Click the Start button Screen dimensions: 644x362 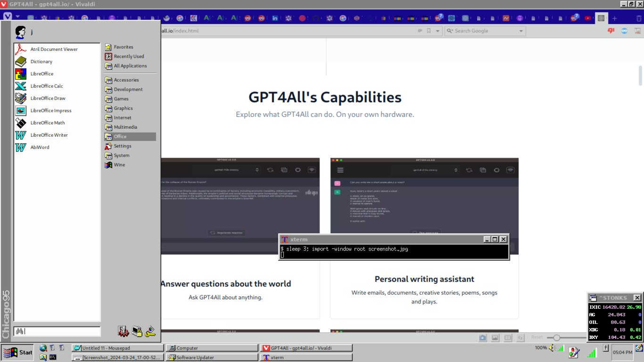pyautogui.click(x=18, y=352)
